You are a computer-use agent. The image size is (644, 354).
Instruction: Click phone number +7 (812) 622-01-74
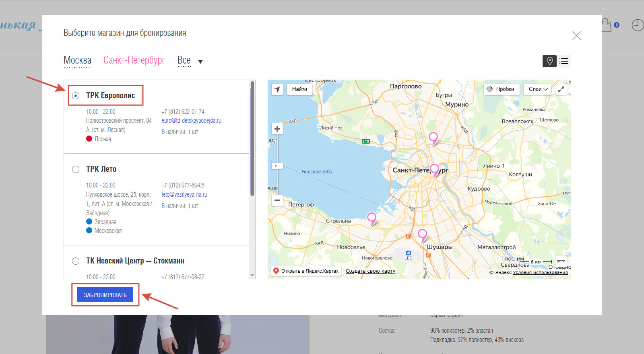pyautogui.click(x=183, y=112)
